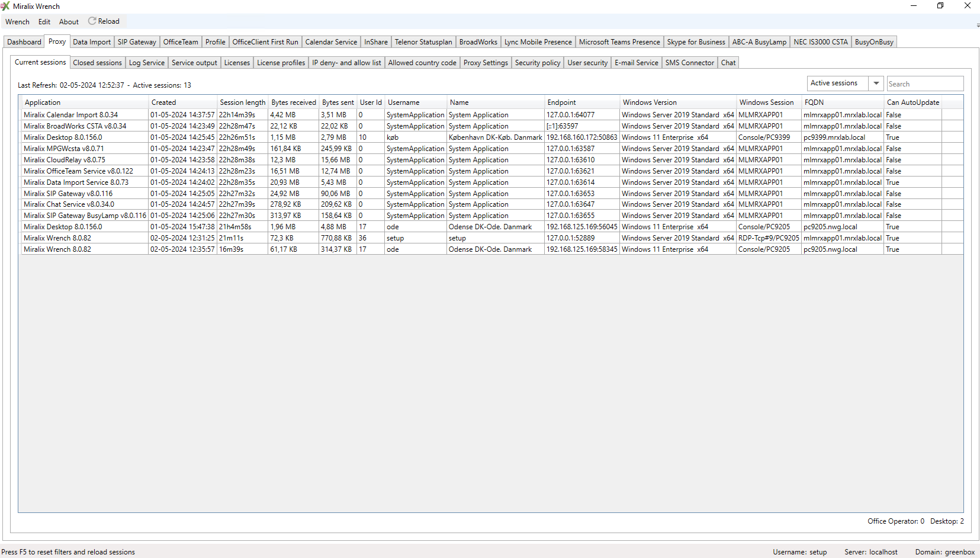Open IP deny- and allow list tab
This screenshot has height=558, width=980.
point(346,63)
